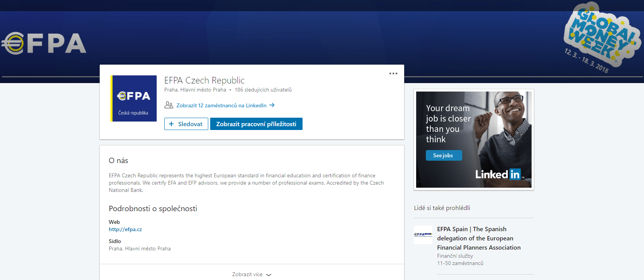This screenshot has height=280, width=644.
Task: Click the chevron beside Zobrazit více
Action: point(269,275)
